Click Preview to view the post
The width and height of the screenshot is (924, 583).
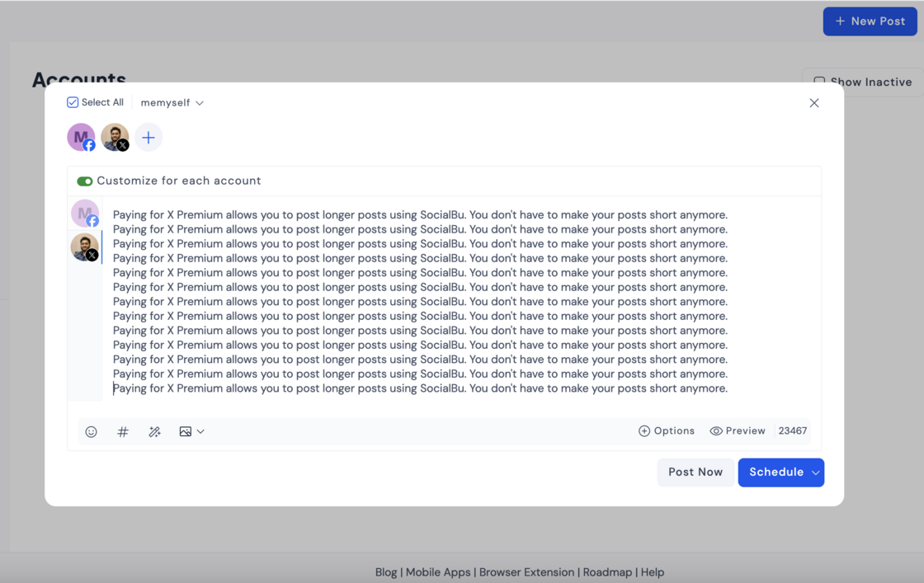[738, 430]
